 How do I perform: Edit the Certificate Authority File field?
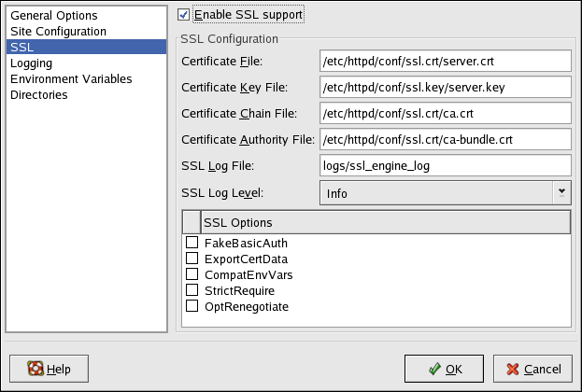point(444,140)
